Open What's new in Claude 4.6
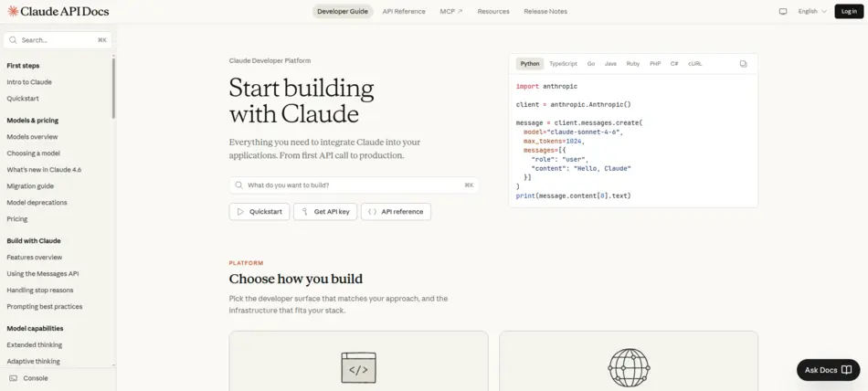Screen dimensions: 868x391 pos(44,170)
